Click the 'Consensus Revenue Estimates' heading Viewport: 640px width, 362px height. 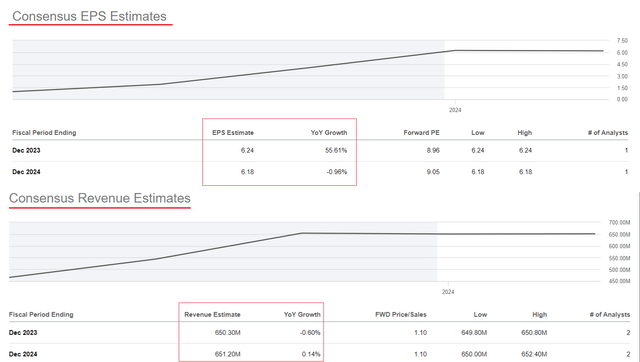click(x=100, y=198)
